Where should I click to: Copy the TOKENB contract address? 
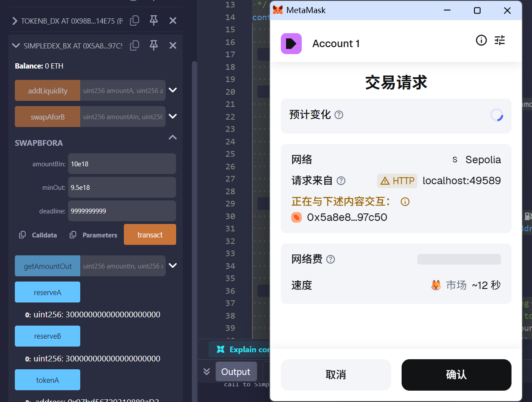point(135,20)
